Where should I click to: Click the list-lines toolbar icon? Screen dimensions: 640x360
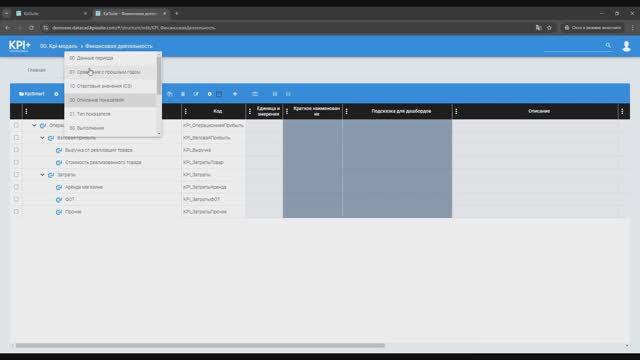255,94
